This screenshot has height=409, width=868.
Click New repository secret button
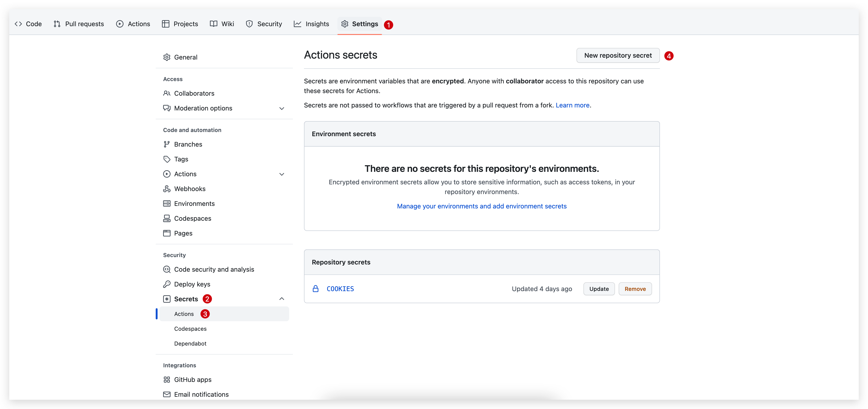coord(618,55)
